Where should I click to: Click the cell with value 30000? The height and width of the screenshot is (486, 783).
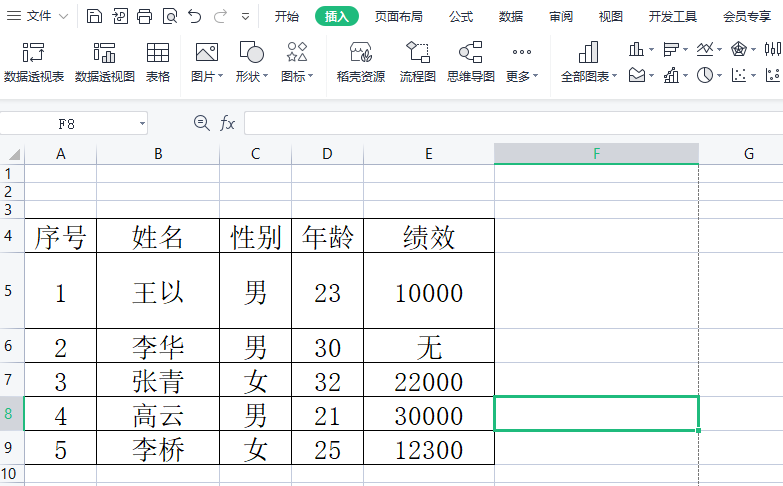point(429,414)
